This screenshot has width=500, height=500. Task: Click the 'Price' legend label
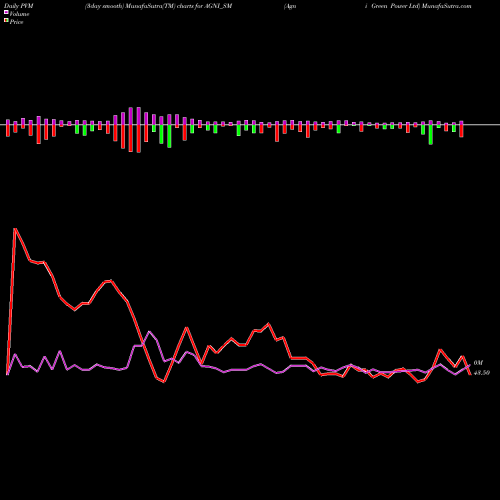(16, 22)
